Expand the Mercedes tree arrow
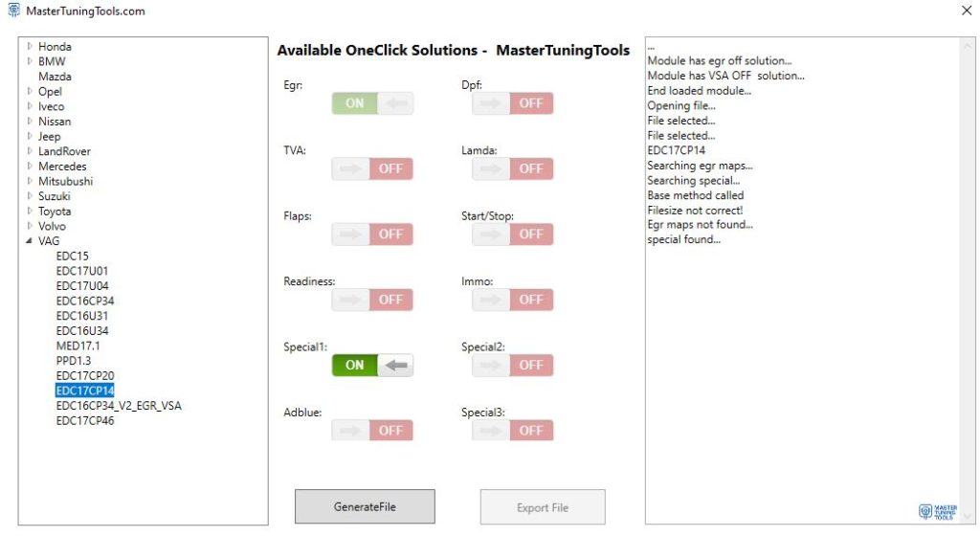This screenshot has height=536, width=980. click(30, 167)
